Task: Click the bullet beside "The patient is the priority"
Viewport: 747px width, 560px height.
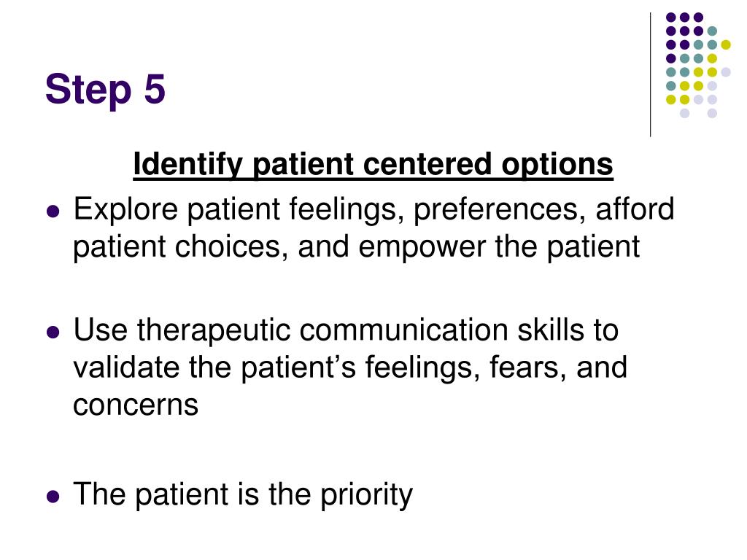Action: 53,497
